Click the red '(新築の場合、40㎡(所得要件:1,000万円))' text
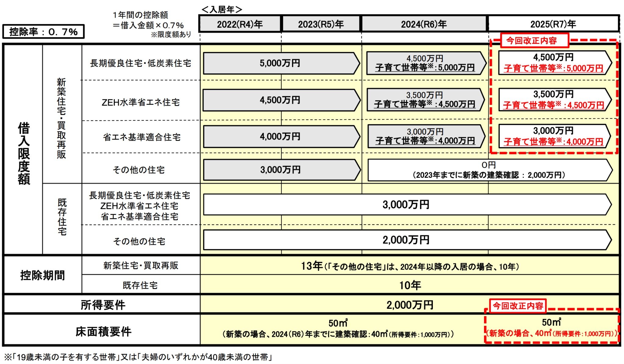624x364 pixels. [552, 333]
